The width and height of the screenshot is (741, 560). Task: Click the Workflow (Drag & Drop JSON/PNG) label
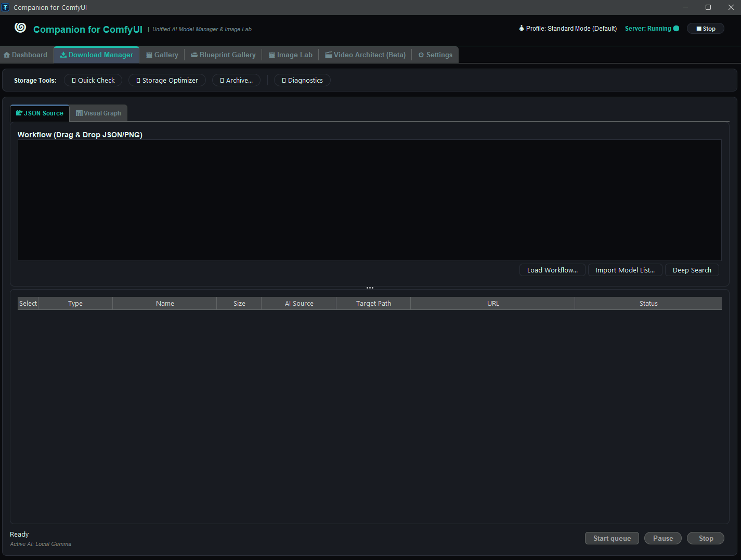point(80,135)
